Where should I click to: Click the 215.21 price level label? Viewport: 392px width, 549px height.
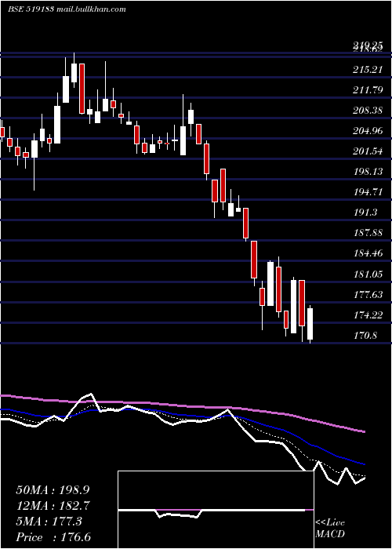pos(367,70)
